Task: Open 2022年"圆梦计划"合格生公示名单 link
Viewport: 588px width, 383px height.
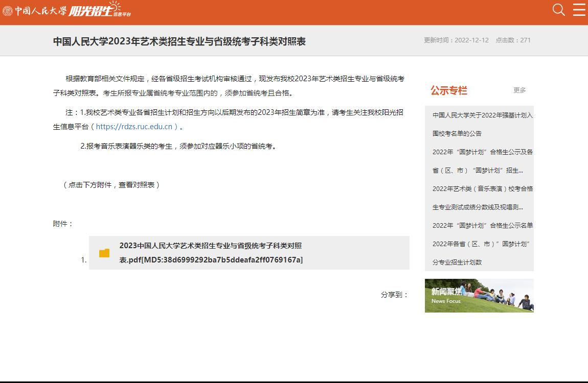Action: 483,225
